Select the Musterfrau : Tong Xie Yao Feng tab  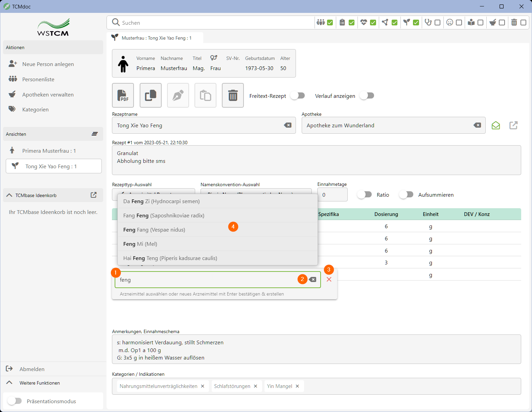tap(156, 38)
